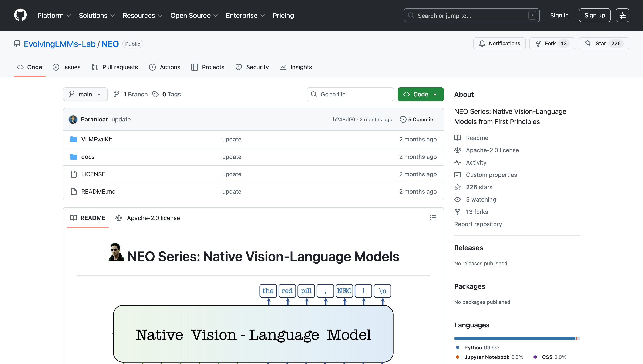This screenshot has height=364, width=643.
Task: Open the EvolvingLMMs-Lab organization link
Action: click(x=60, y=44)
